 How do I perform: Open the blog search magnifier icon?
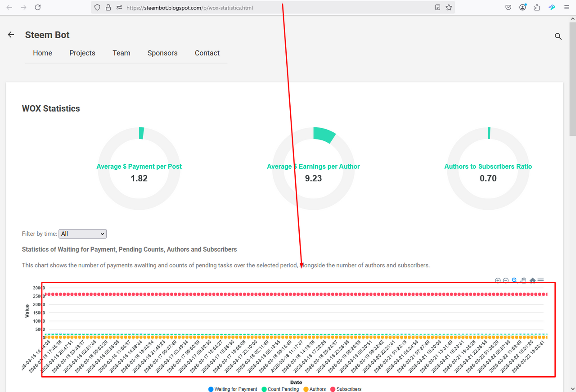(x=558, y=36)
